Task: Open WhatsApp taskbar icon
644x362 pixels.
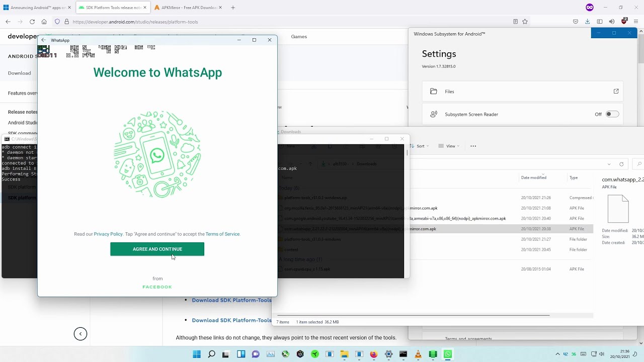Action: [x=448, y=354]
